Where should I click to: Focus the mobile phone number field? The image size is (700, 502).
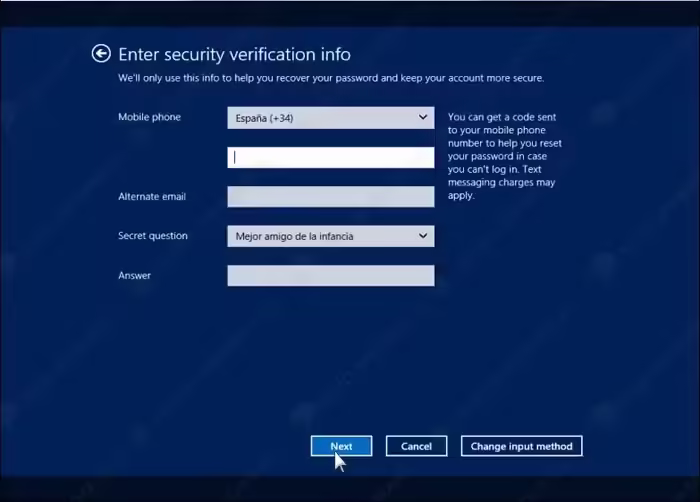330,158
